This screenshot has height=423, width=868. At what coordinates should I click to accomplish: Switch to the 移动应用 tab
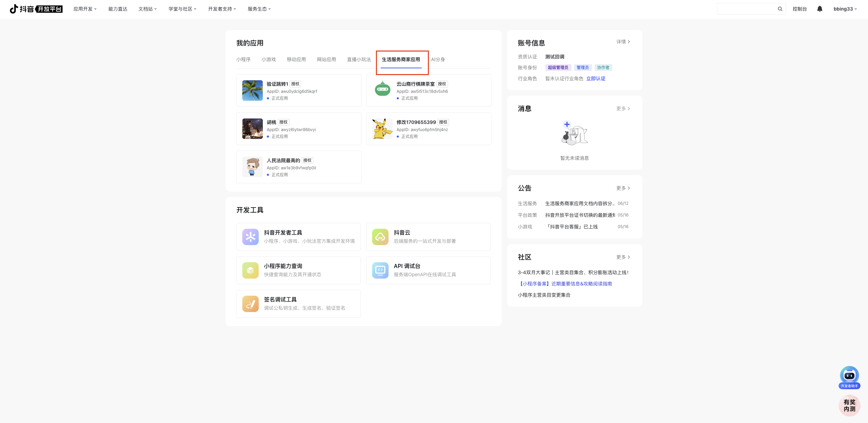click(296, 59)
